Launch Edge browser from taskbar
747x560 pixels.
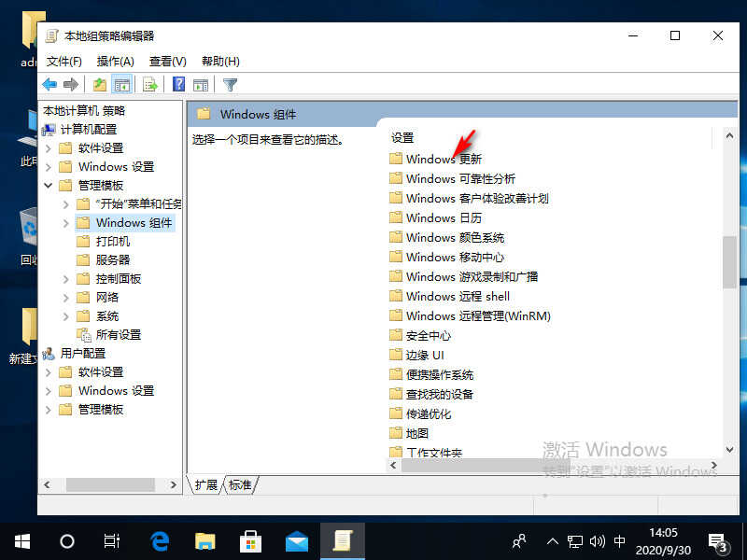point(160,541)
